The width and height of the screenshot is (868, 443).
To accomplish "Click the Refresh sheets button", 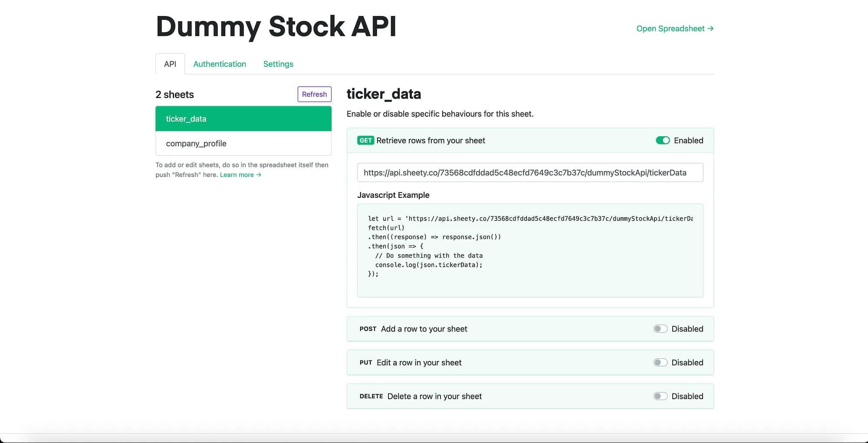I will tap(315, 94).
